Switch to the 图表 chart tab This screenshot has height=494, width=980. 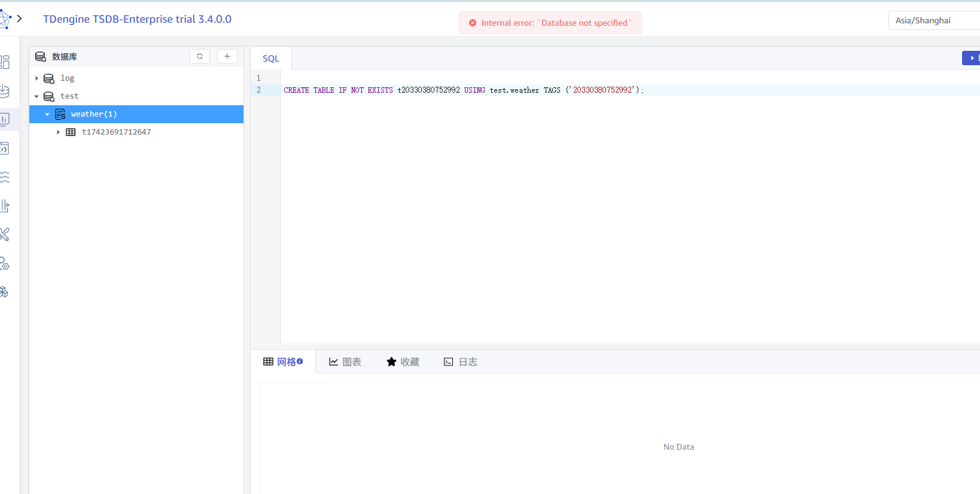pyautogui.click(x=345, y=362)
